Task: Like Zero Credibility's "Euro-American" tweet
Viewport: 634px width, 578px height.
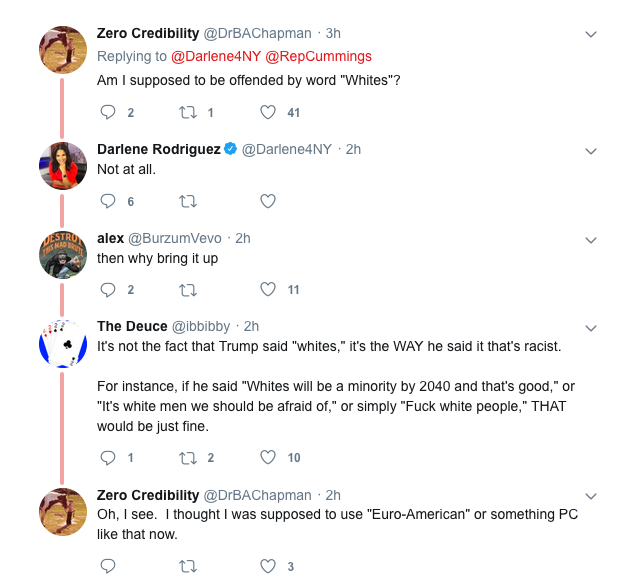Action: (x=267, y=566)
